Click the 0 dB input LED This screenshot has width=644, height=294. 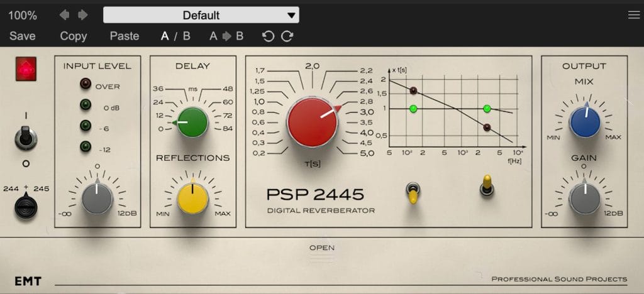click(86, 105)
